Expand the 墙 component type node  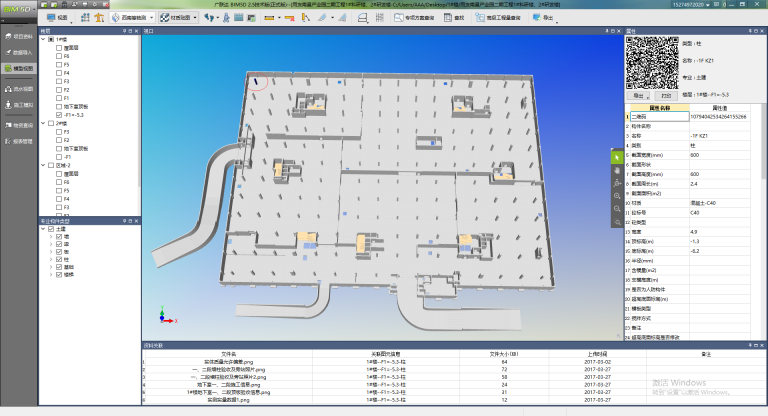[x=51, y=235]
